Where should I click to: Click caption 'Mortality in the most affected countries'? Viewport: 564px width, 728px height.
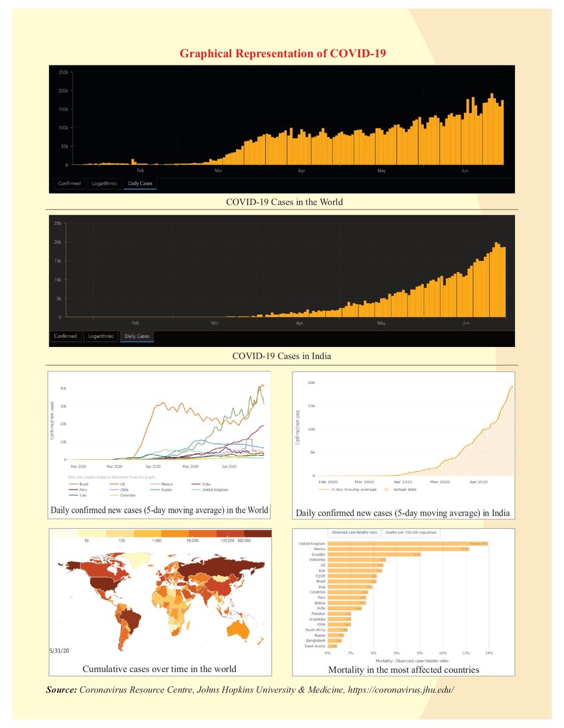404,670
